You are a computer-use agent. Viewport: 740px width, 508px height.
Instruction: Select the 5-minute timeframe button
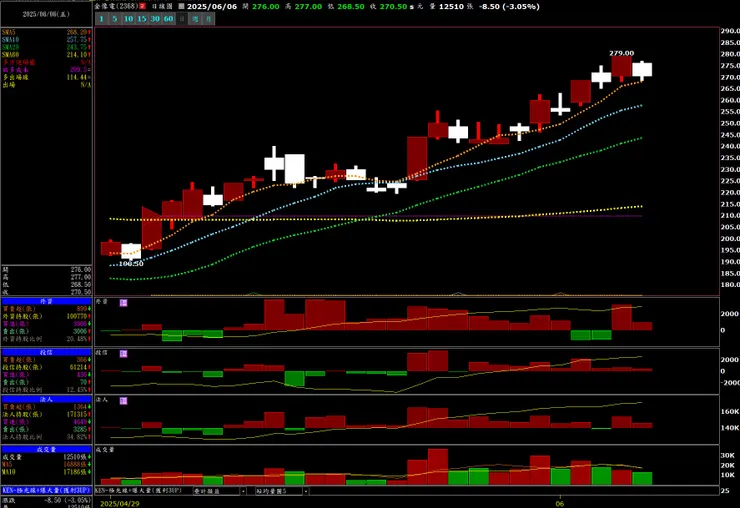115,19
